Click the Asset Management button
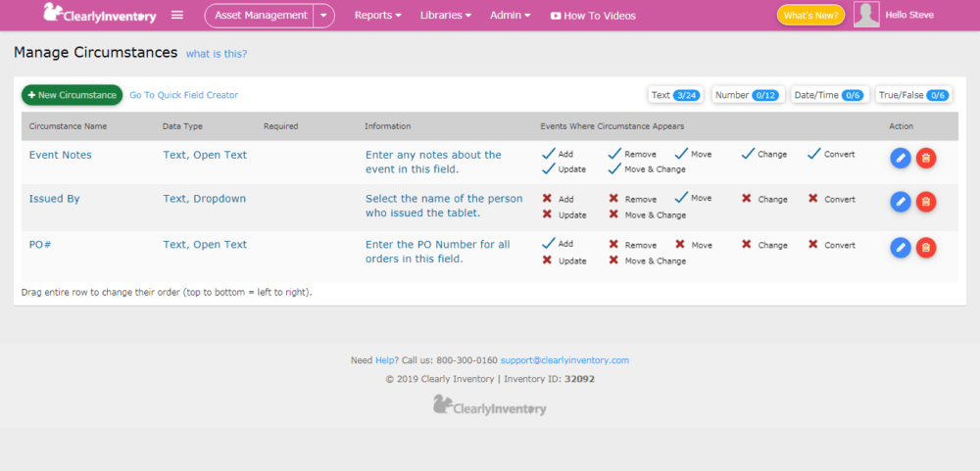The height and width of the screenshot is (471, 980). pyautogui.click(x=260, y=16)
